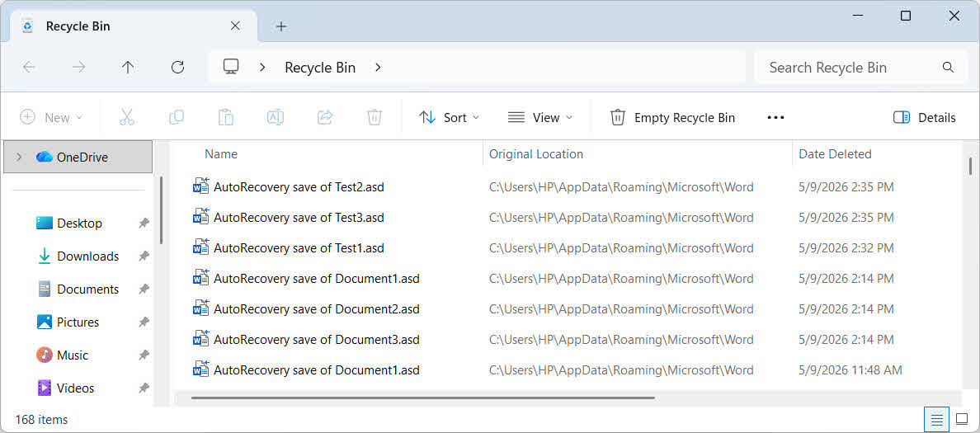
Task: Click the 168 items status text
Action: [40, 419]
